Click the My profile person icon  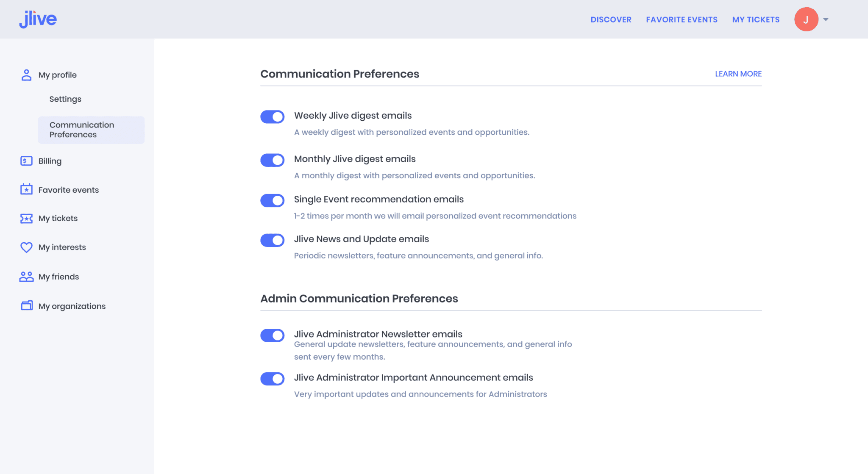26,75
